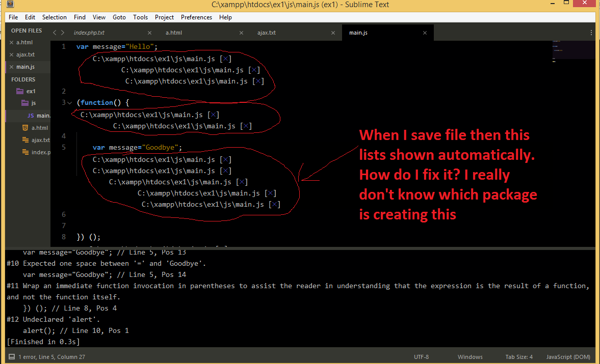Screen dimensions: 600x364
Task: Click the ex1 folder icon in sidebar
Action: click(20, 92)
